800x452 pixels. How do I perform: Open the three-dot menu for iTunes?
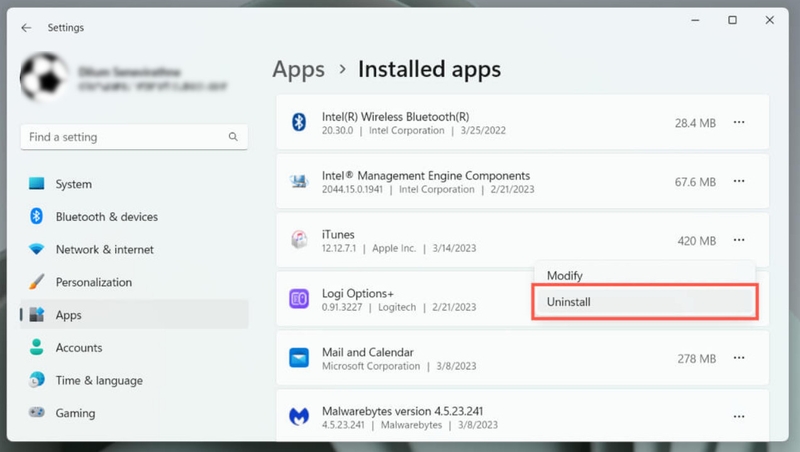pos(739,240)
